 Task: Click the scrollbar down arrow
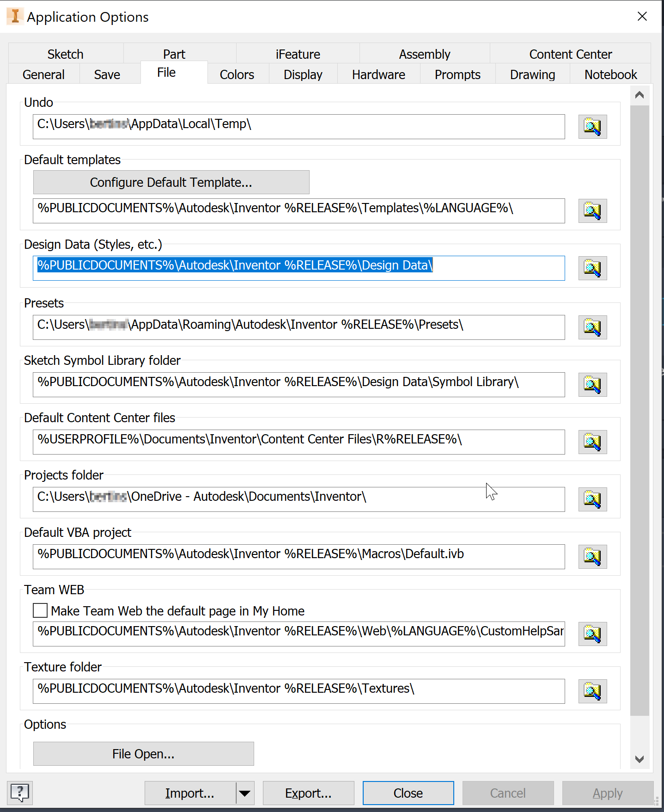tap(640, 759)
